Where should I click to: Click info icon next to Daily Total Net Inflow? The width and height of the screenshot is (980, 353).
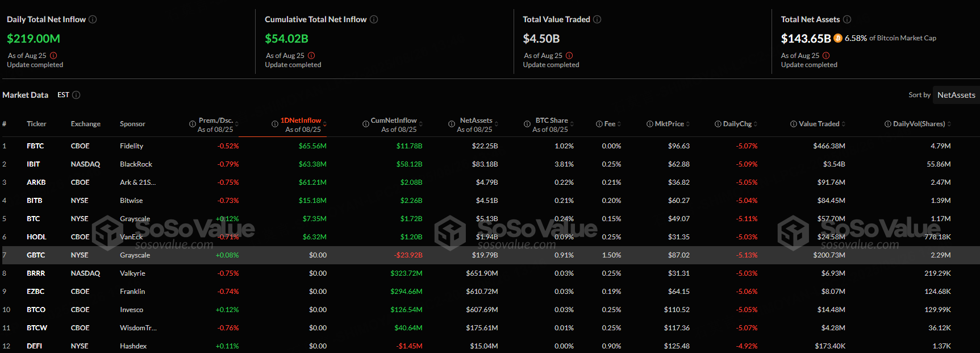click(x=93, y=19)
